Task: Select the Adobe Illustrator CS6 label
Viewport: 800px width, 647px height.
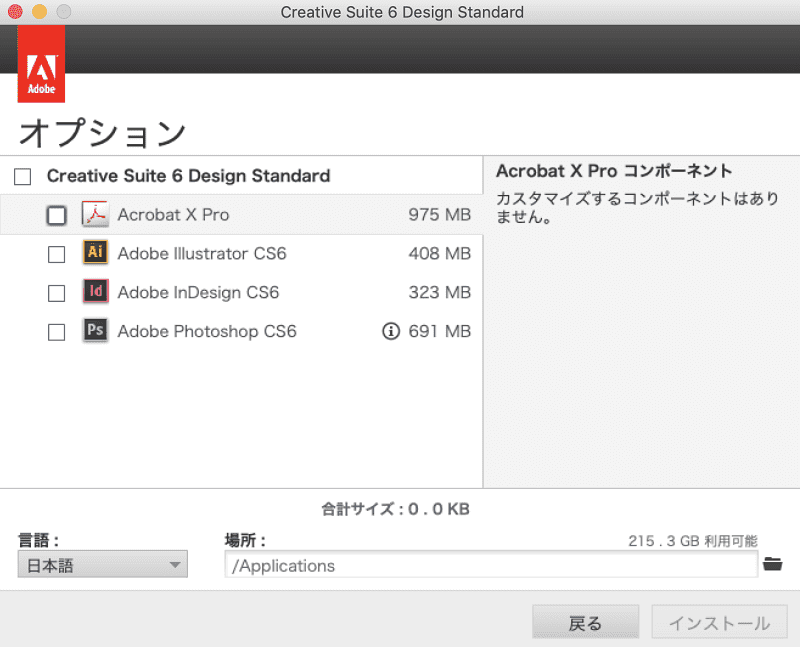Action: (202, 254)
